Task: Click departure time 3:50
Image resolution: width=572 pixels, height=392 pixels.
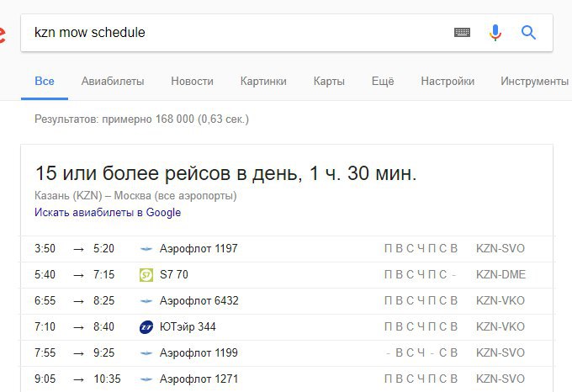Action: tap(45, 249)
